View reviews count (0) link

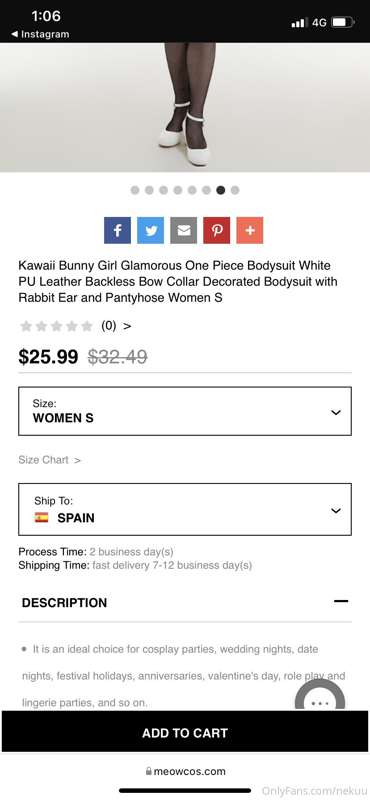116,326
